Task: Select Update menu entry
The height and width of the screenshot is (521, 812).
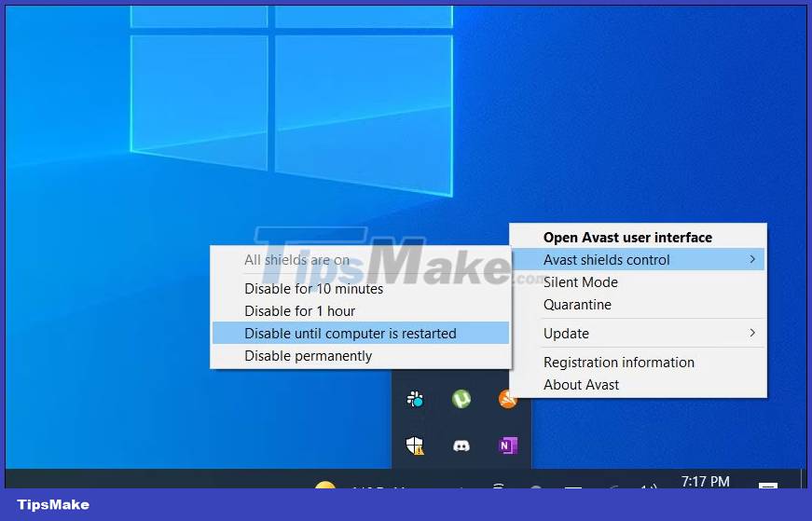Action: tap(638, 334)
